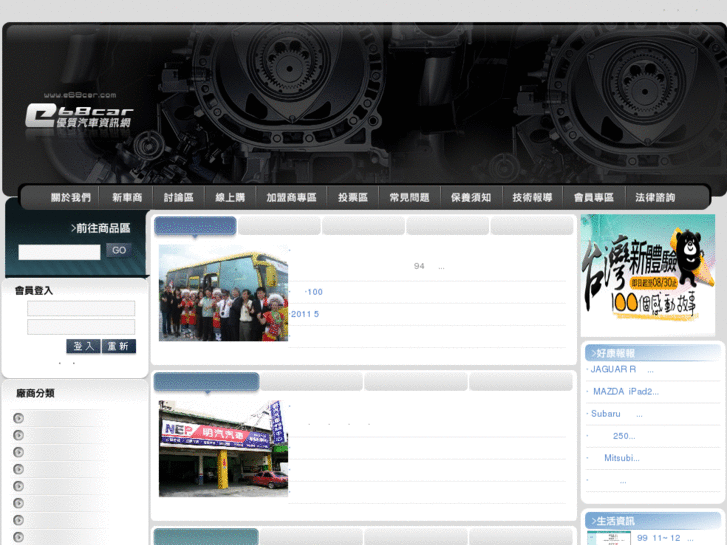This screenshot has height=545, width=727.
Task: Open the Subaru news link
Action: [616, 414]
